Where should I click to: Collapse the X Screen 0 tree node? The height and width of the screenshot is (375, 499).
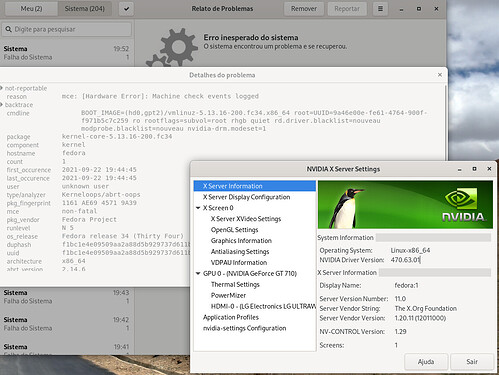(198, 208)
